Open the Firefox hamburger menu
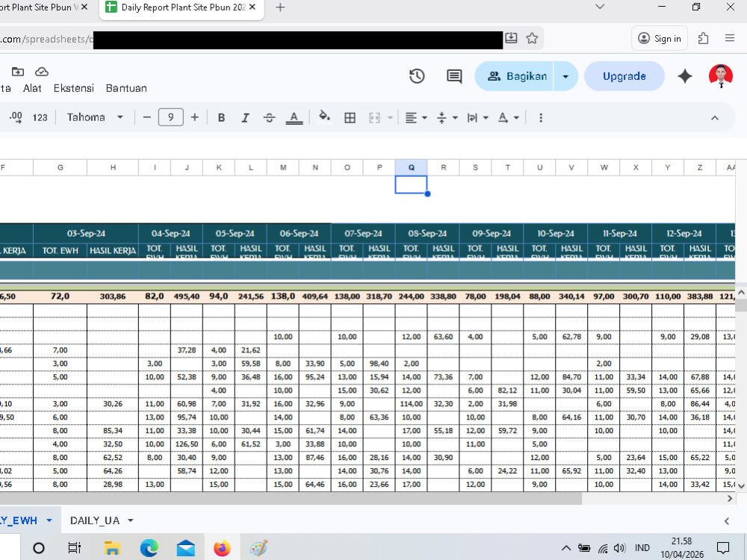 point(729,38)
